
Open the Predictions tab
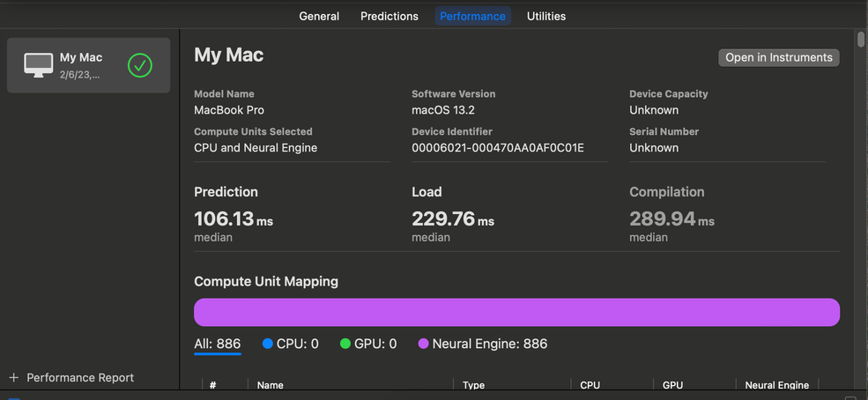(389, 16)
